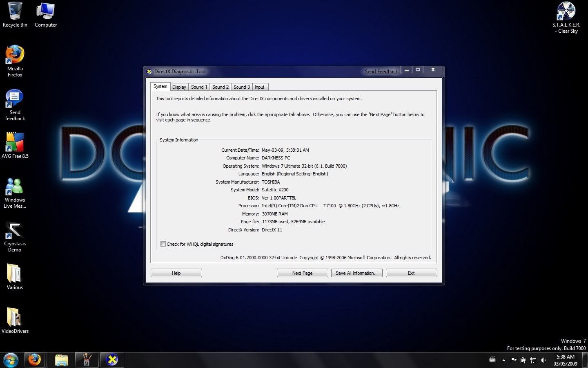Click the Next Page button
Viewport: 588px width, 368px height.
pos(303,273)
